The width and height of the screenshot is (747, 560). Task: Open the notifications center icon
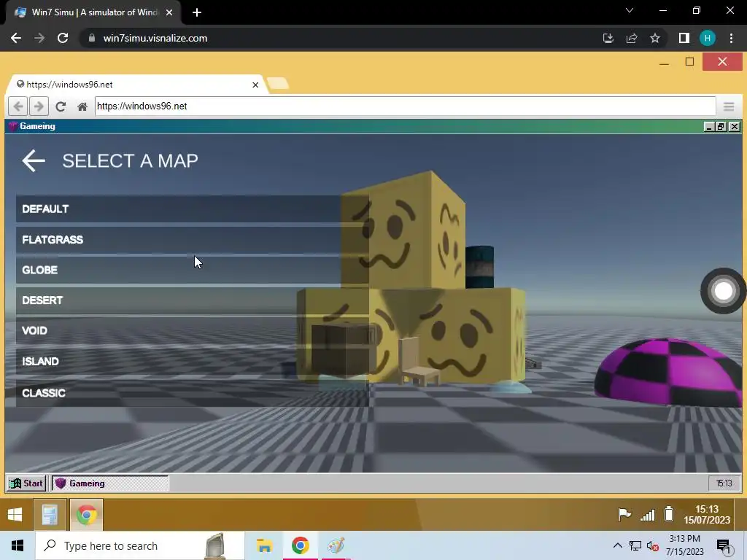click(x=724, y=546)
